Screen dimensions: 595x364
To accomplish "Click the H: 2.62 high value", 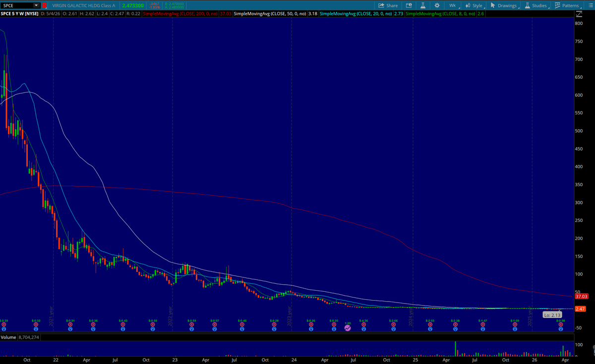I will click(87, 14).
